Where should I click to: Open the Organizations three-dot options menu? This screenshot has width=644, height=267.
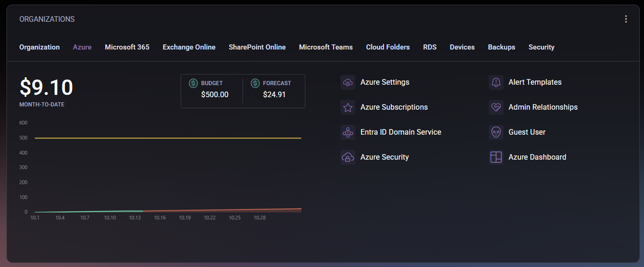click(x=626, y=19)
